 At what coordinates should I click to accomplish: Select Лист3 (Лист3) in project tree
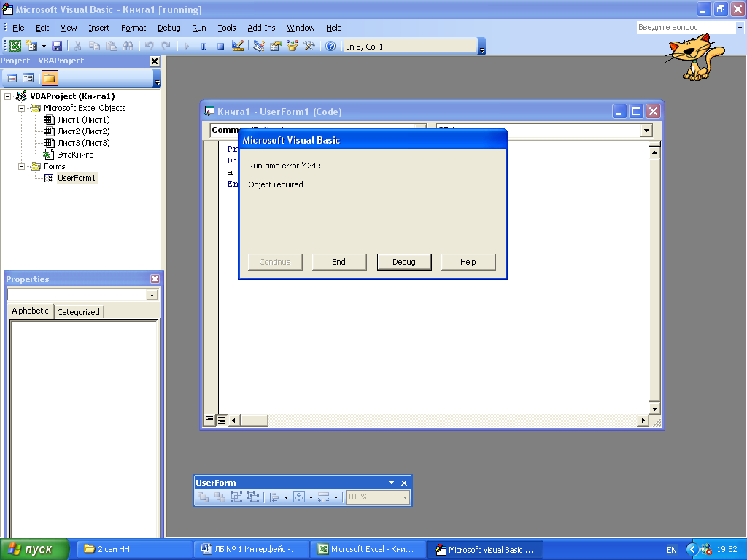point(83,143)
